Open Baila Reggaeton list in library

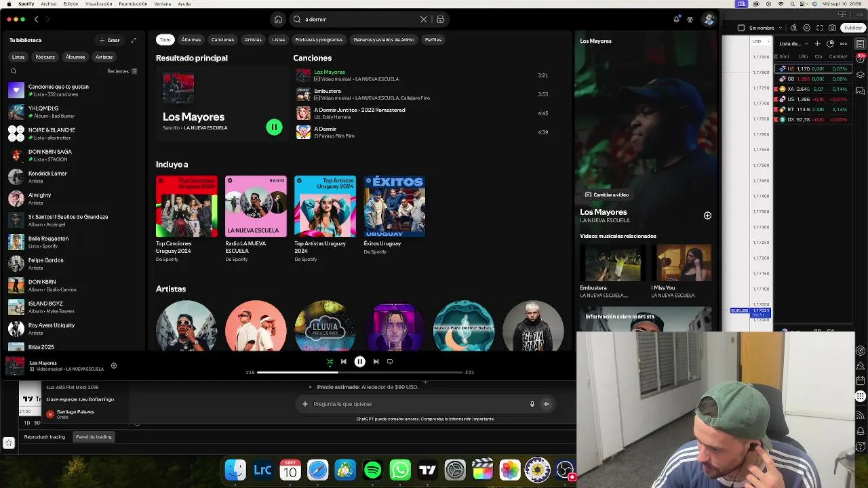point(73,242)
